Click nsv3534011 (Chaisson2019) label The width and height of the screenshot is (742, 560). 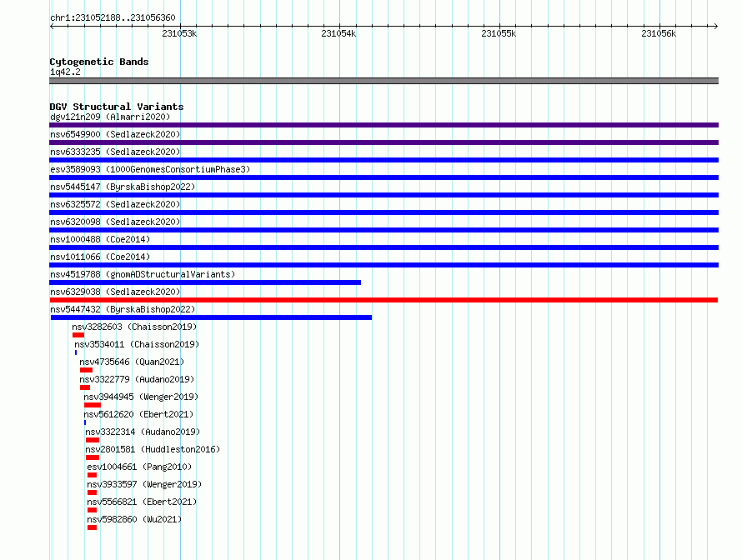[x=137, y=344]
